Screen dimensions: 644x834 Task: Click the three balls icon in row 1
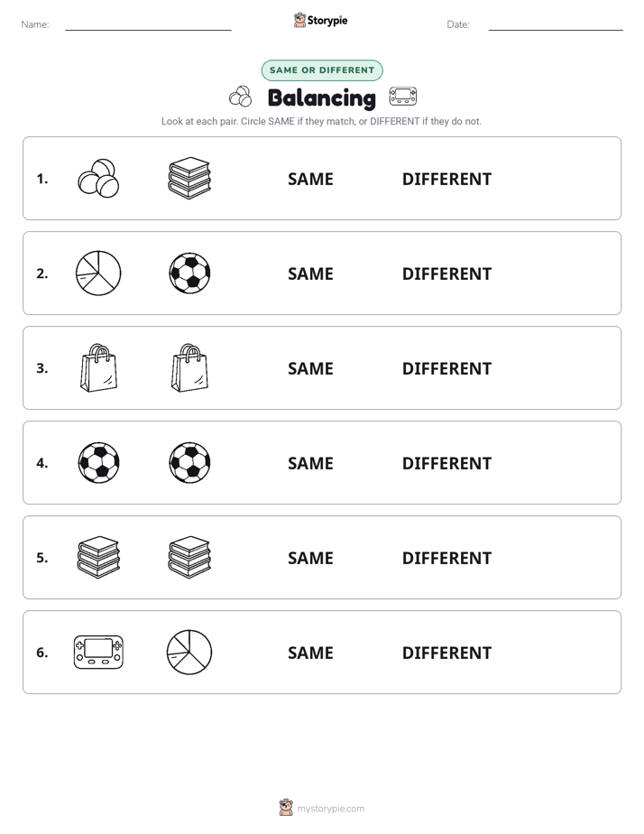pos(98,178)
